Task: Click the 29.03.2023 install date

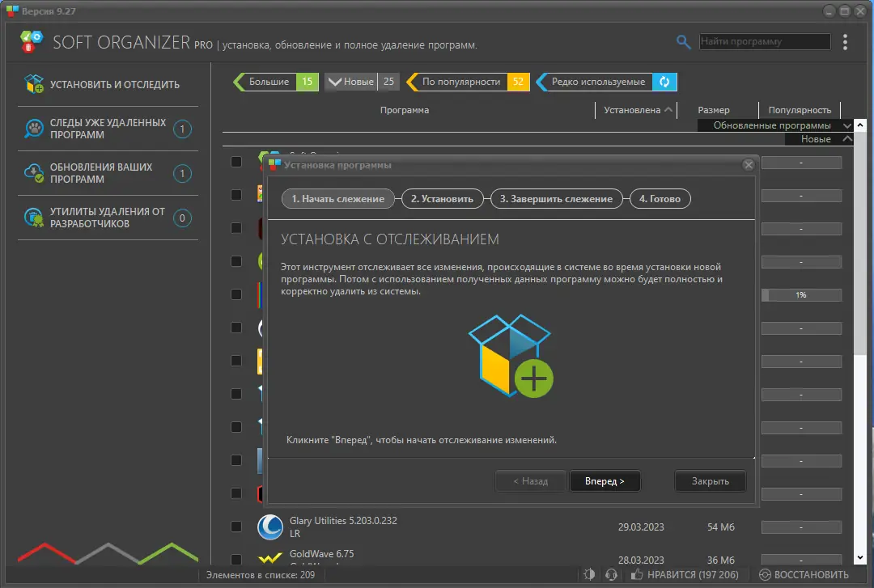Action: tap(641, 527)
